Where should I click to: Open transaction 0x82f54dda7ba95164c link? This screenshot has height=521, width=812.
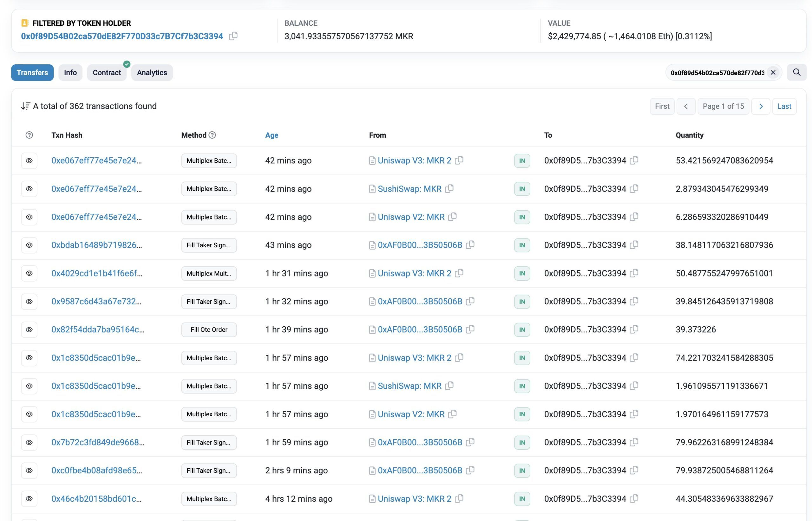coord(97,329)
